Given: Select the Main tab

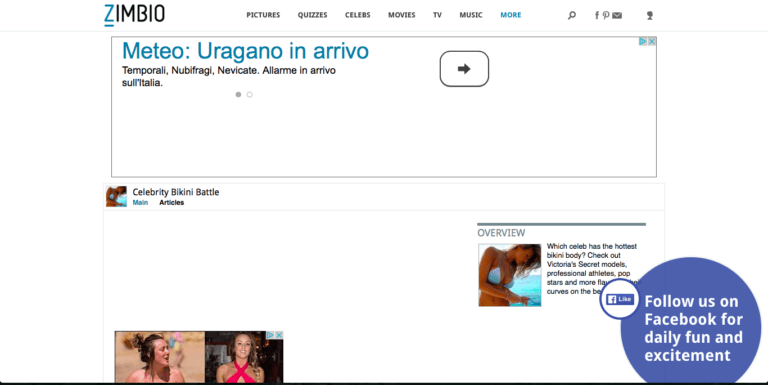Looking at the screenshot, I should 140,202.
